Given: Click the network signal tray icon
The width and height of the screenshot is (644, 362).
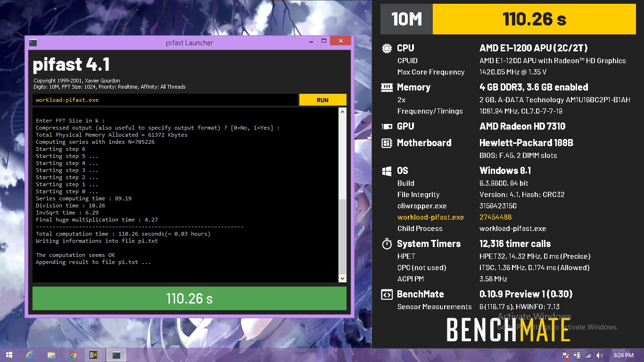Looking at the screenshot, I should click(588, 355).
